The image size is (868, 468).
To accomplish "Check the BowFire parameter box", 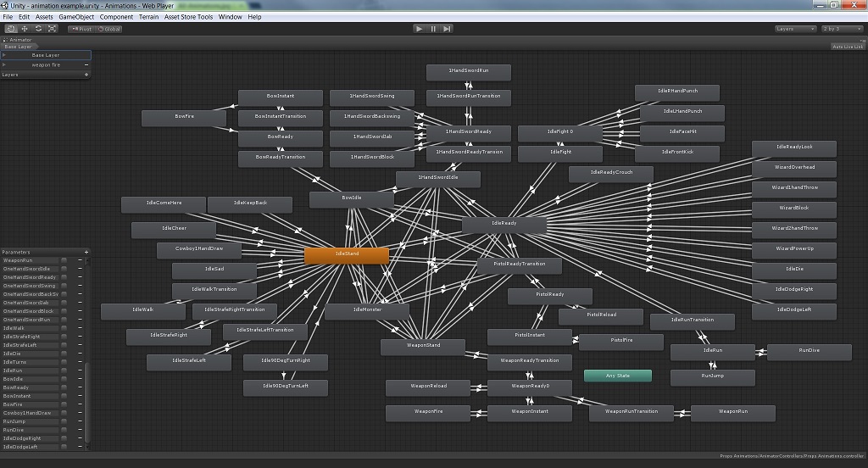I will [x=64, y=404].
